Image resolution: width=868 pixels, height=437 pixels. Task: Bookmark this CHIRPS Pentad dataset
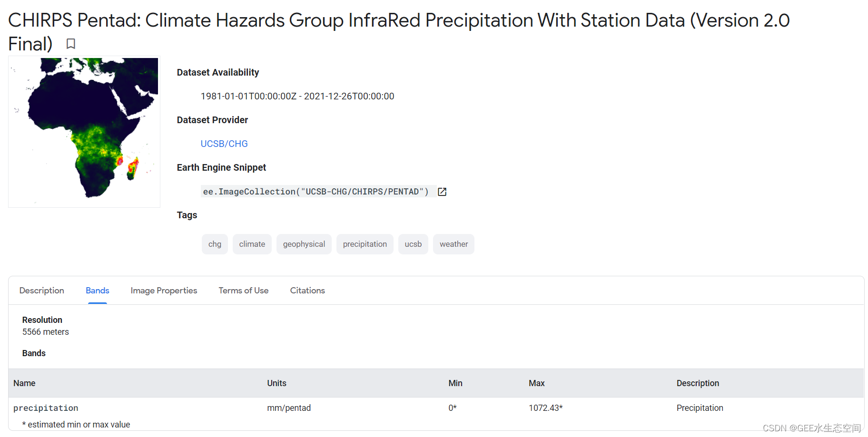[71, 44]
